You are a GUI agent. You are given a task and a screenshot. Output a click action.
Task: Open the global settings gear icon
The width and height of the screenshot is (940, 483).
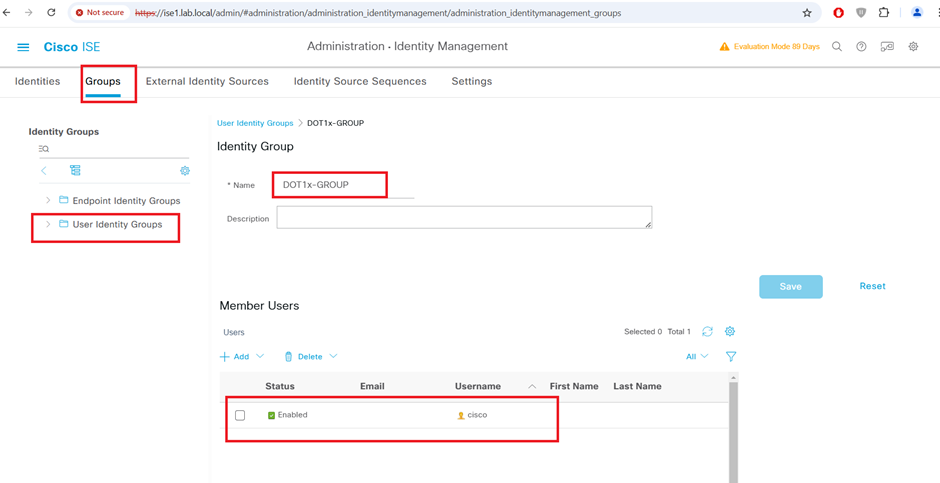tap(913, 47)
